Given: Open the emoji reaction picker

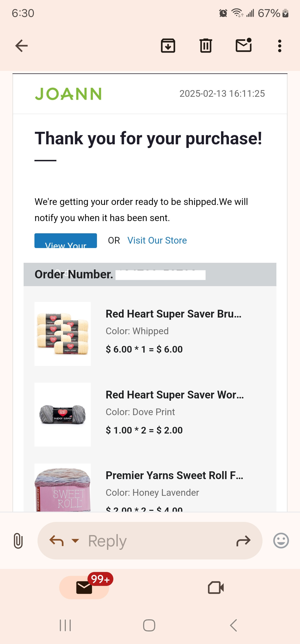Looking at the screenshot, I should (281, 541).
